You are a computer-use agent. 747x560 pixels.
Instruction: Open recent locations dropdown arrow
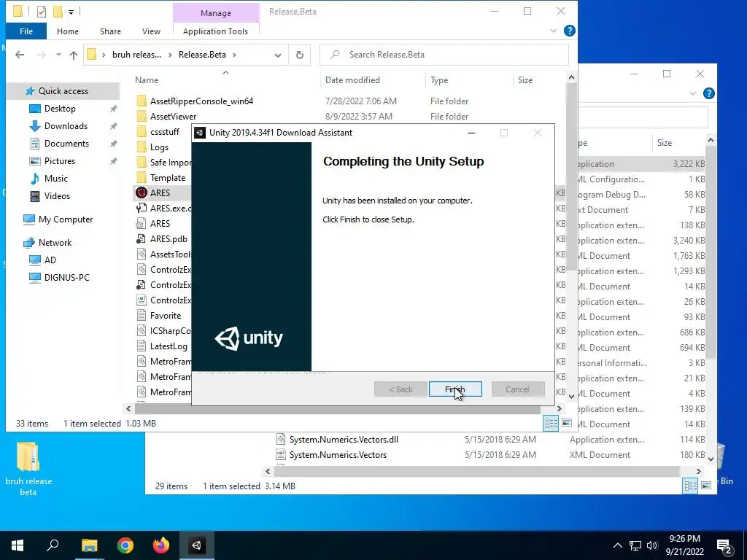coord(58,55)
